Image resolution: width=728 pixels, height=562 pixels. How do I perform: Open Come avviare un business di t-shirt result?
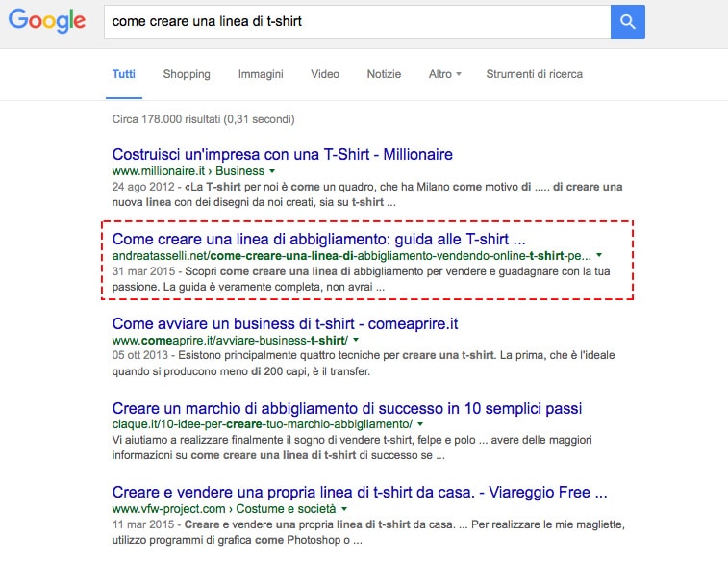click(x=285, y=323)
